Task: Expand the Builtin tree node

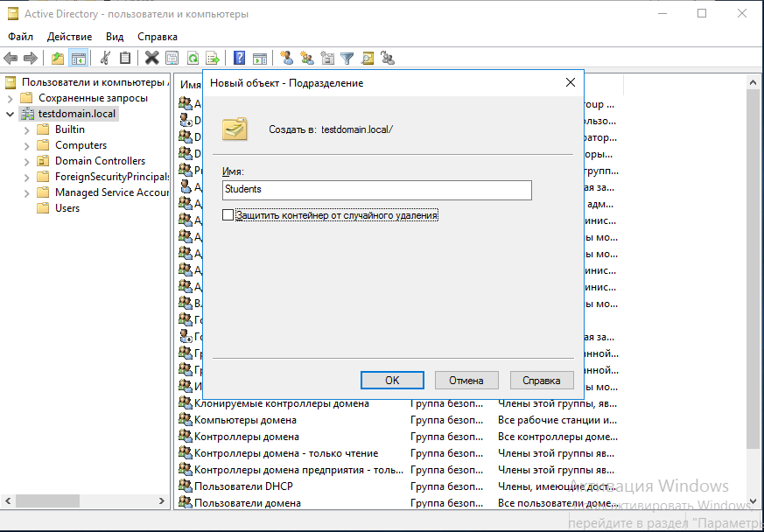Action: (26, 129)
